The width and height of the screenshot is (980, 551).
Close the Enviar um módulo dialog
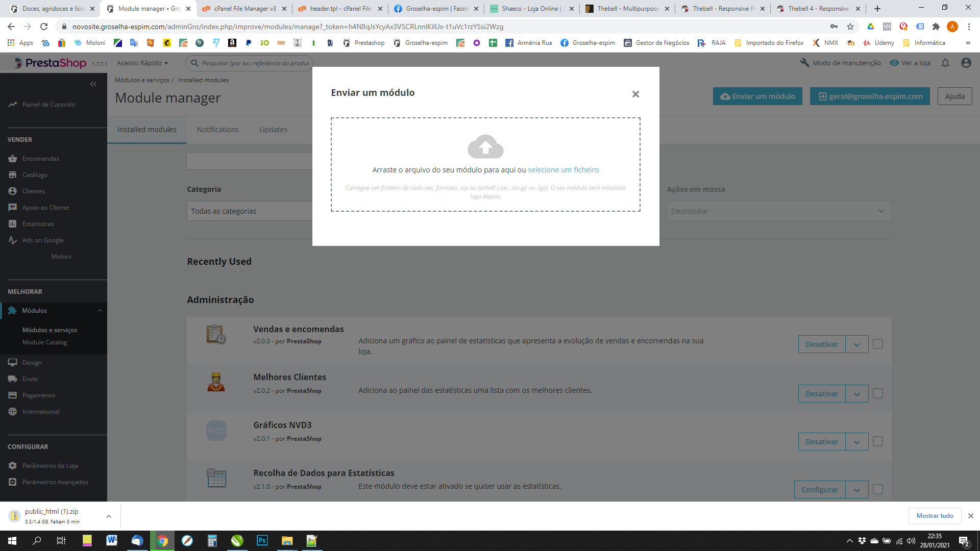(635, 94)
